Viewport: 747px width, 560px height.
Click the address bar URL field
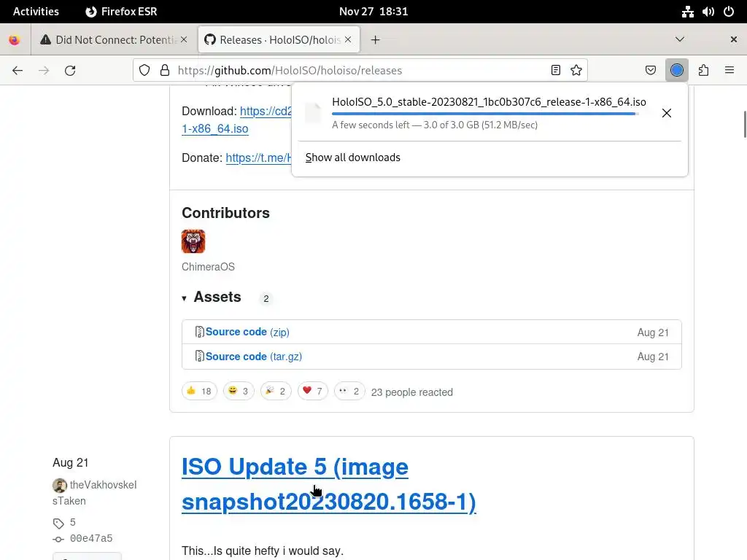click(362, 71)
